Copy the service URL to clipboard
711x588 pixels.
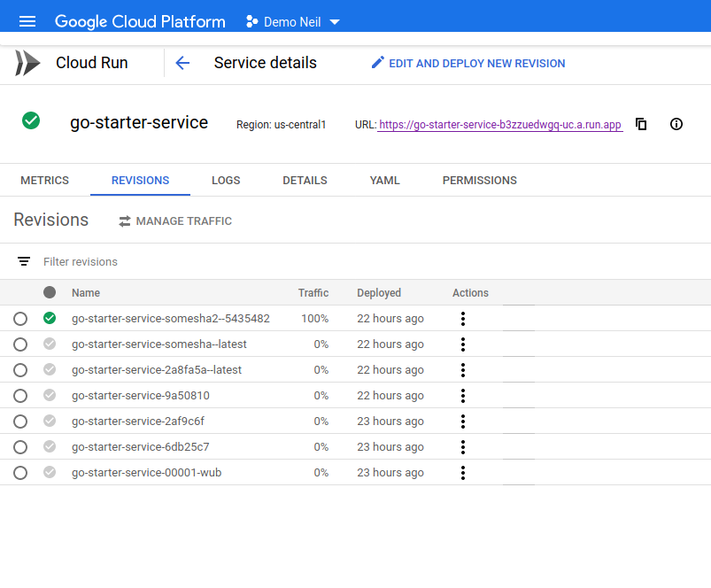[x=641, y=124]
